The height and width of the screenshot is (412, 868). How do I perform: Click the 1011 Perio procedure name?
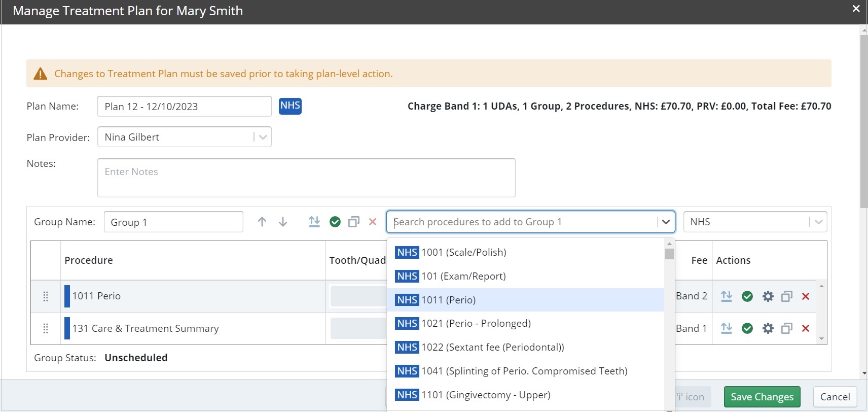click(96, 296)
